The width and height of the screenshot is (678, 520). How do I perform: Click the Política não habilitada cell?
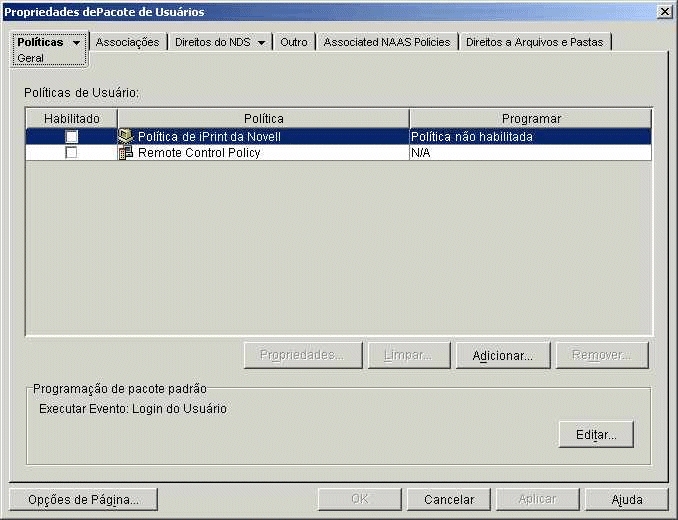pos(530,137)
